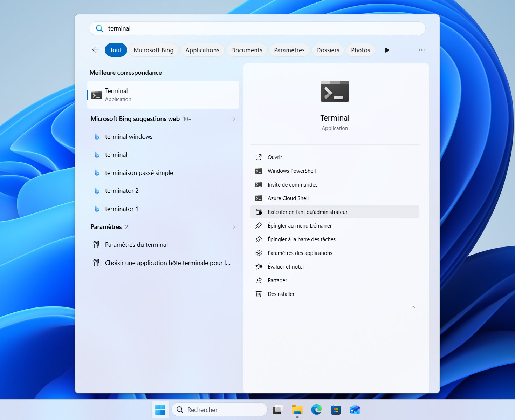Select web suggestion 'terminaison passé simple'

(163, 173)
